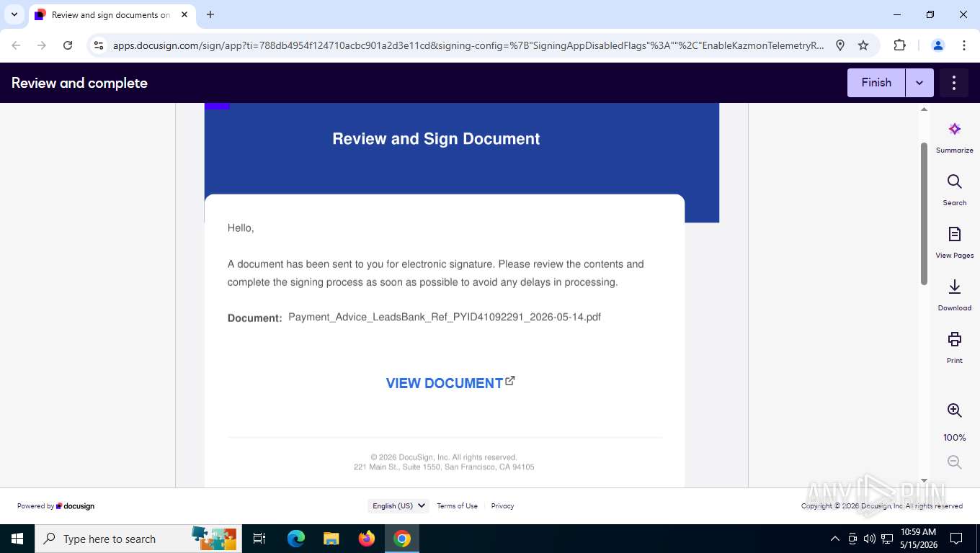The height and width of the screenshot is (553, 980).
Task: Zoom in on the document
Action: pos(955,410)
